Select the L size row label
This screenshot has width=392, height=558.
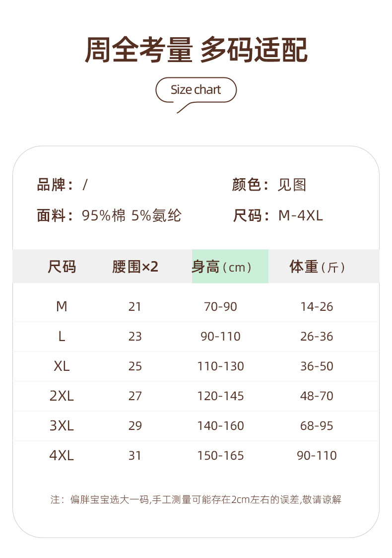pos(62,337)
